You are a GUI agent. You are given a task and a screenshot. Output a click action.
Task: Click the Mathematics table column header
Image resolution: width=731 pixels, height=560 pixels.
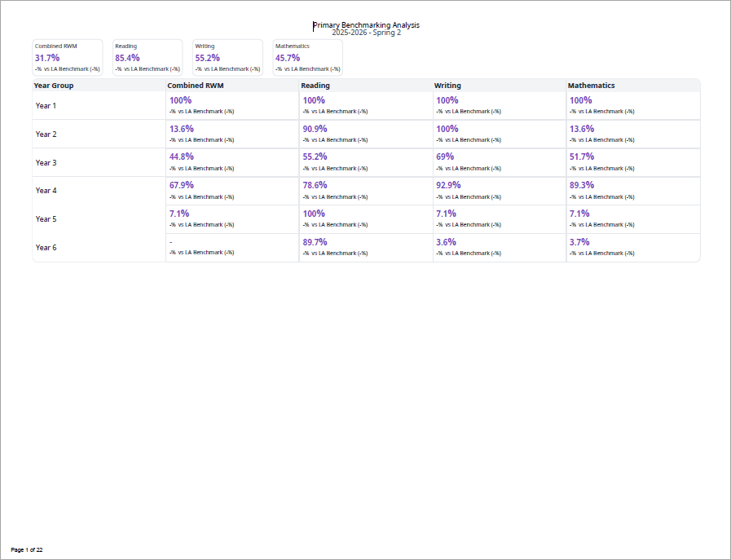click(591, 86)
